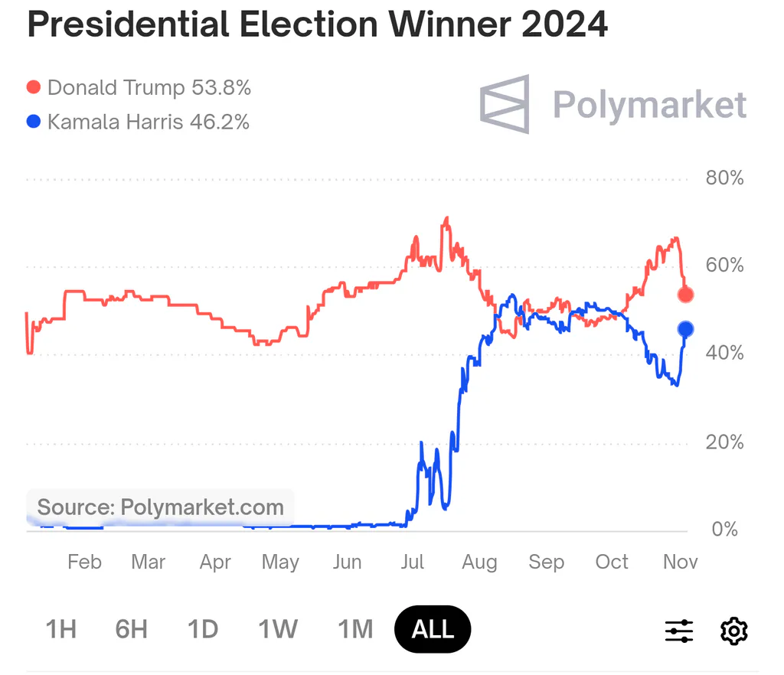Image resolution: width=784 pixels, height=675 pixels.
Task: Click the Source: Polymarket.com label
Action: pos(161,507)
